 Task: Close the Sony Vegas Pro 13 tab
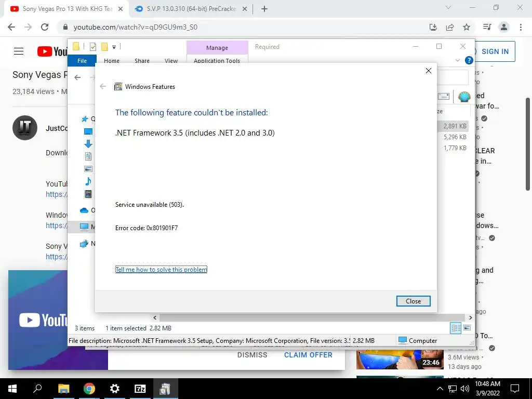click(x=121, y=9)
